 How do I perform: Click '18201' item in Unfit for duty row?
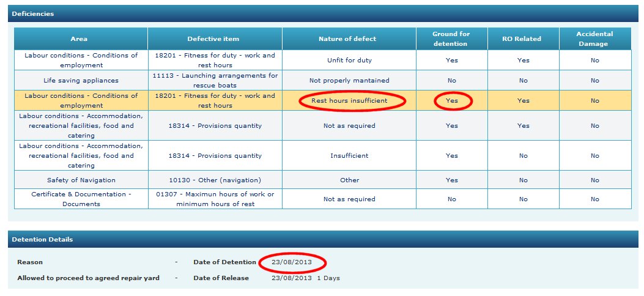click(215, 61)
